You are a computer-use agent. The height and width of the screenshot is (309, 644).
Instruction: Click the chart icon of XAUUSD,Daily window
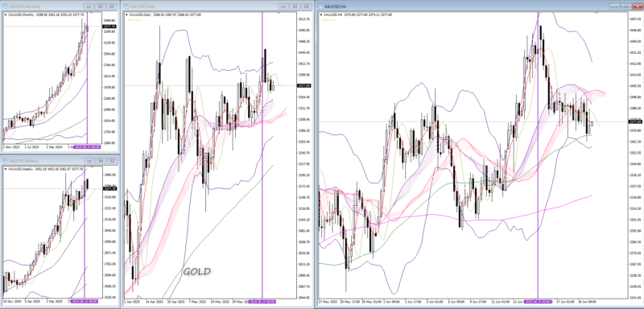[126, 6]
